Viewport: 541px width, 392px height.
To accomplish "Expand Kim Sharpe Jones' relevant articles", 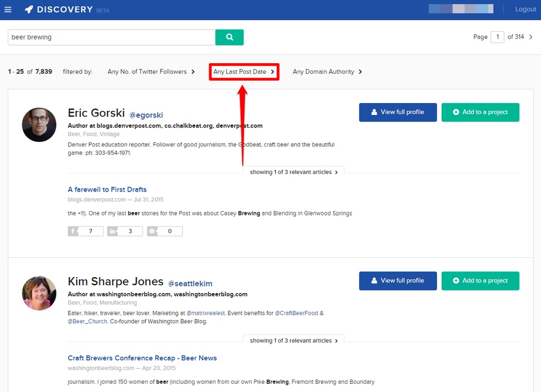I will click(294, 341).
